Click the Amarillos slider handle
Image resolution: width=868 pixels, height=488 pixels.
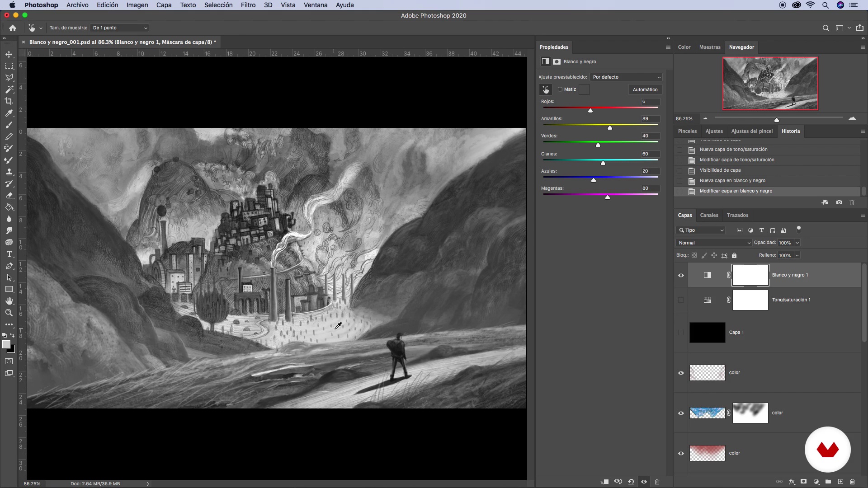pos(610,128)
